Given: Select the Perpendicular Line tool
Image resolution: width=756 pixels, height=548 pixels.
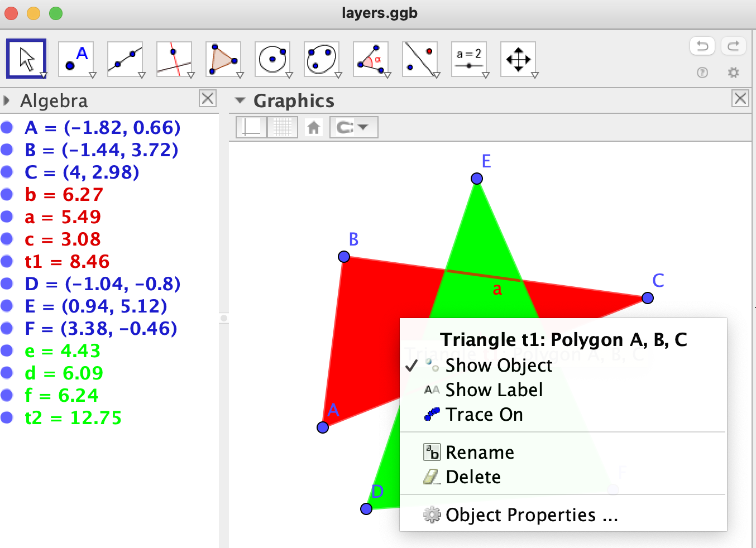Looking at the screenshot, I should [174, 59].
